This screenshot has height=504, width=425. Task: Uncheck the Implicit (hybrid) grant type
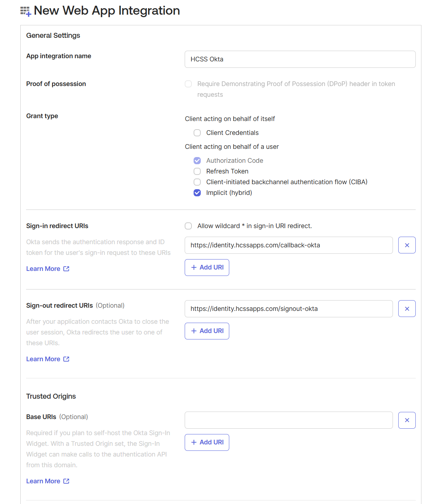(197, 193)
